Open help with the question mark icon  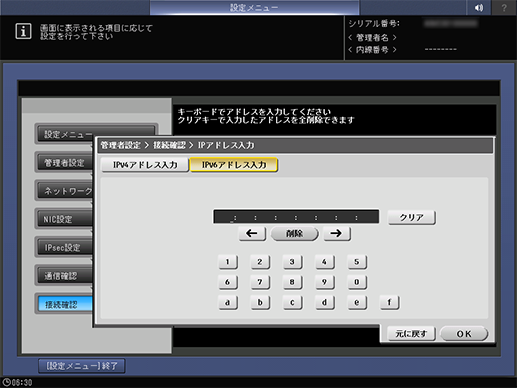(x=504, y=7)
